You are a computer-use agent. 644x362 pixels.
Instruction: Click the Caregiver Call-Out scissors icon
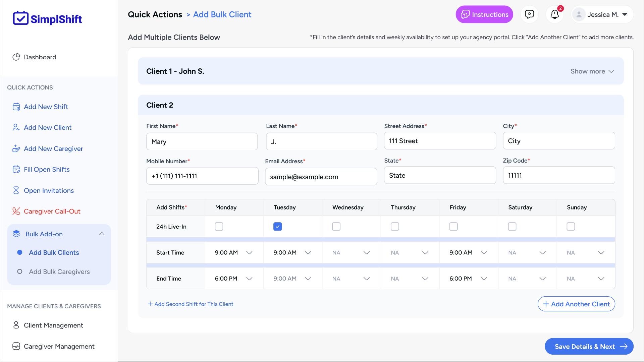point(16,211)
